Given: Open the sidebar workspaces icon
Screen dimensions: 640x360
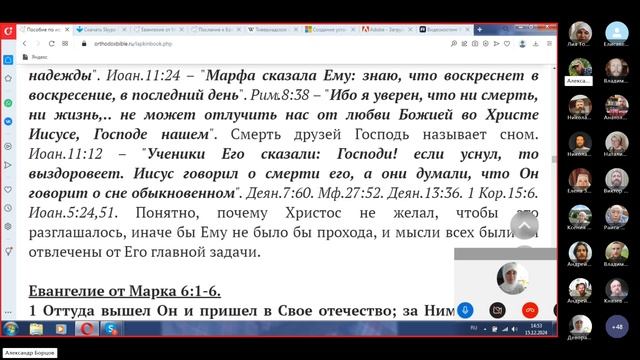Looking at the screenshot, I should pos(8,60).
